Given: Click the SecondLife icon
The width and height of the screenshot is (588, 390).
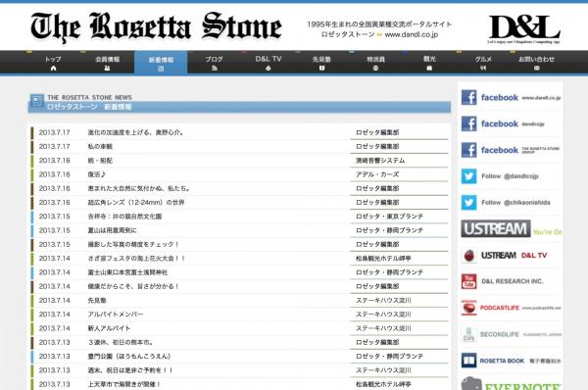Looking at the screenshot, I should click(x=468, y=334).
